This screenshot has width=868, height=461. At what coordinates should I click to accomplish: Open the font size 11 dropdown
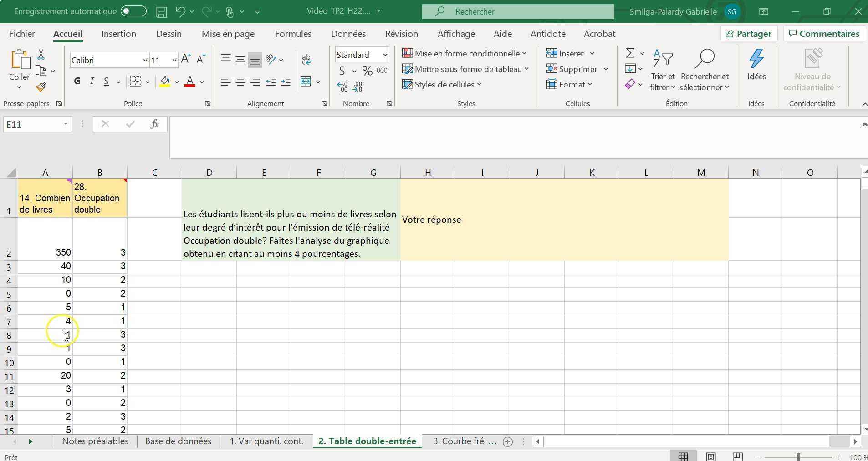(174, 60)
